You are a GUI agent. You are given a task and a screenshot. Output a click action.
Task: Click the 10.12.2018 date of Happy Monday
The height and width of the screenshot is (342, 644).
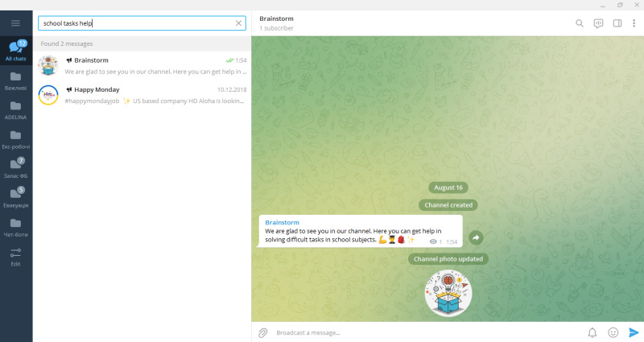point(232,89)
